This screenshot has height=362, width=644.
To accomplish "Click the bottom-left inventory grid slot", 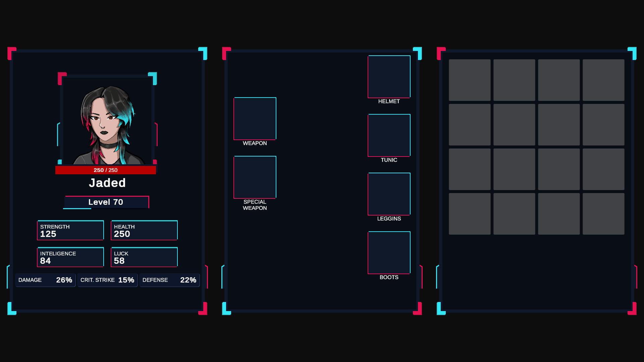I will (470, 214).
